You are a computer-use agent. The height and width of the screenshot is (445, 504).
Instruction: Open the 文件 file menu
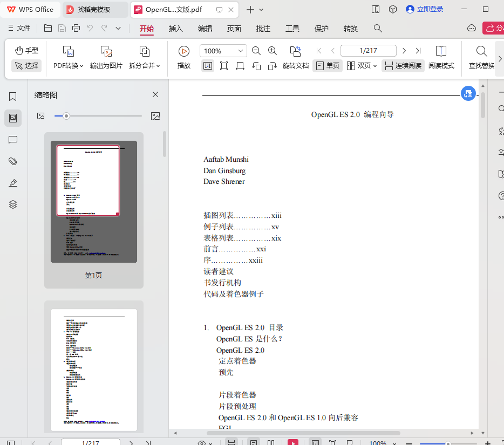(x=19, y=28)
